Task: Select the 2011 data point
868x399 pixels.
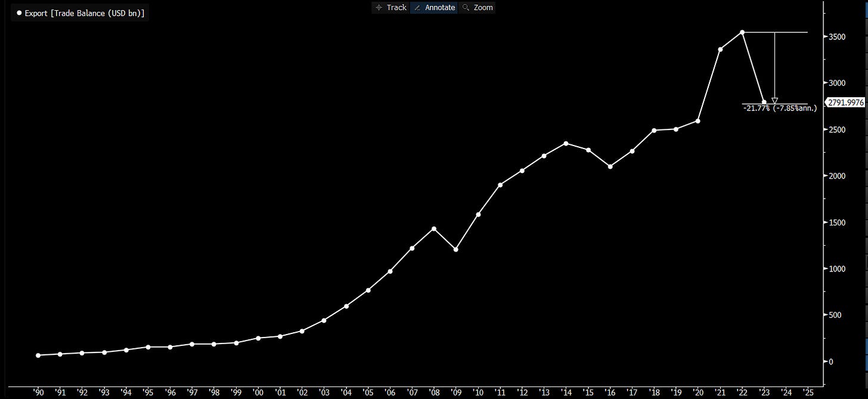Action: click(x=500, y=185)
